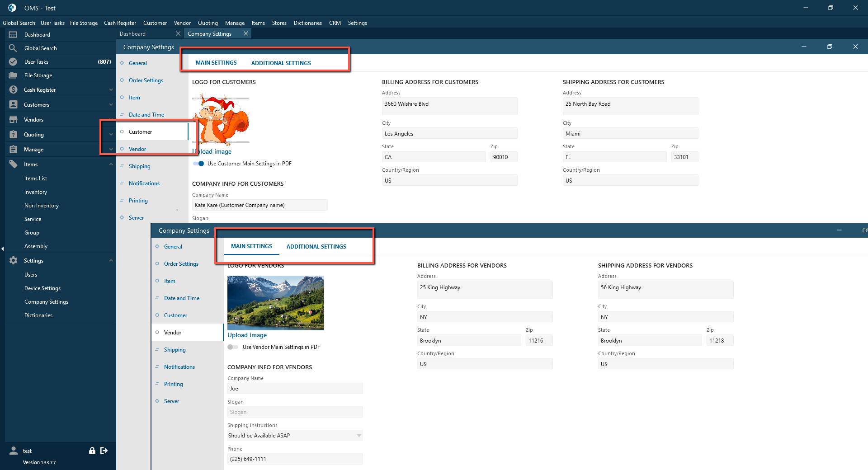Enable Use Vendor Main Settings in PDF

pos(233,347)
